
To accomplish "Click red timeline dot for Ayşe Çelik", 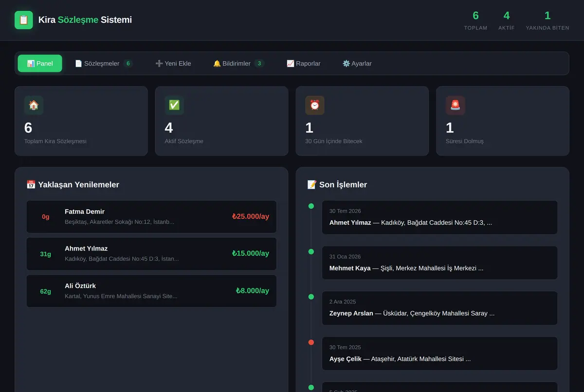I will (x=311, y=342).
